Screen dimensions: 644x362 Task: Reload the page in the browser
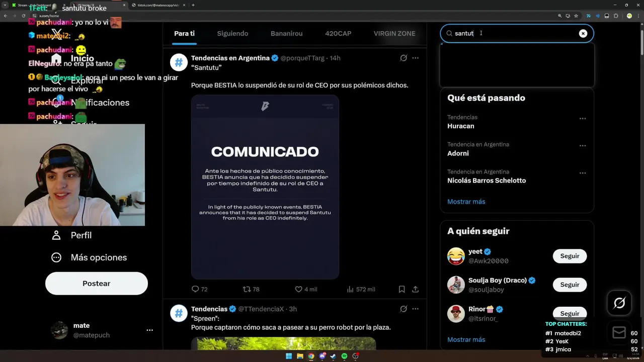click(x=23, y=16)
